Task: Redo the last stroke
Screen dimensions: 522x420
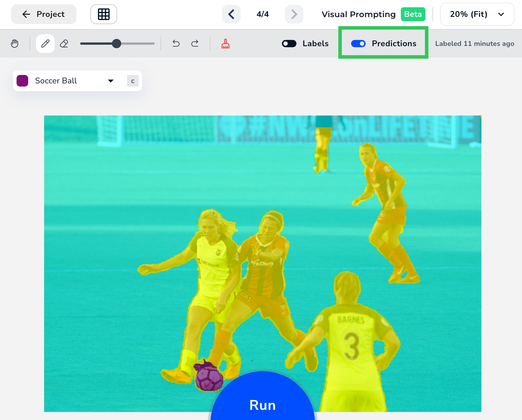Action: 195,44
